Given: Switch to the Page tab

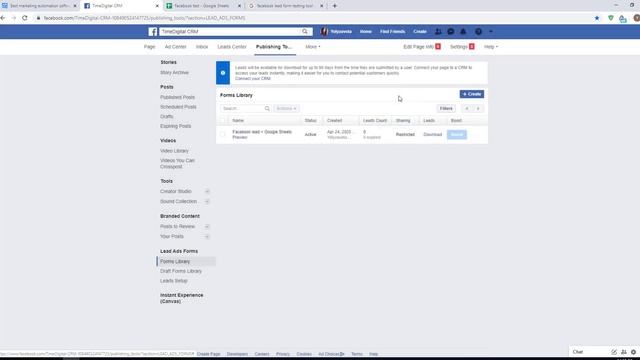Looking at the screenshot, I should click(149, 47).
